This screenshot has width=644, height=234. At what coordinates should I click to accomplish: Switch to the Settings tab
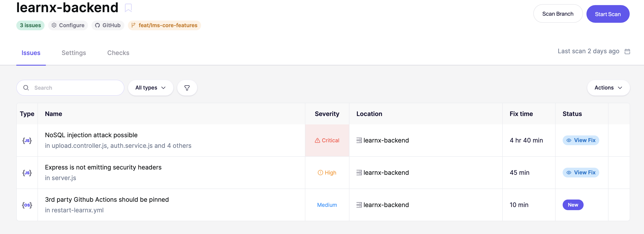[x=74, y=53]
